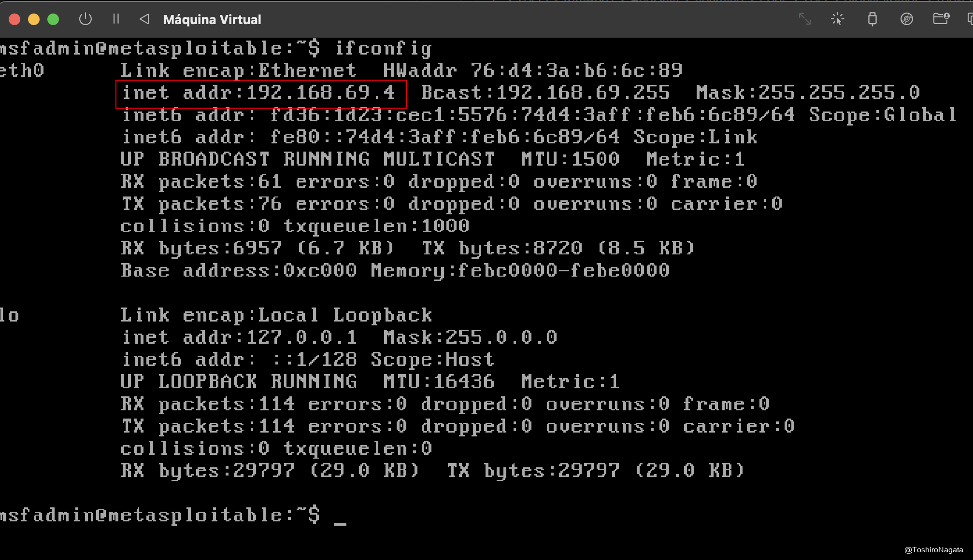Click the overlapping windows icon at right edge

pyautogui.click(x=970, y=19)
